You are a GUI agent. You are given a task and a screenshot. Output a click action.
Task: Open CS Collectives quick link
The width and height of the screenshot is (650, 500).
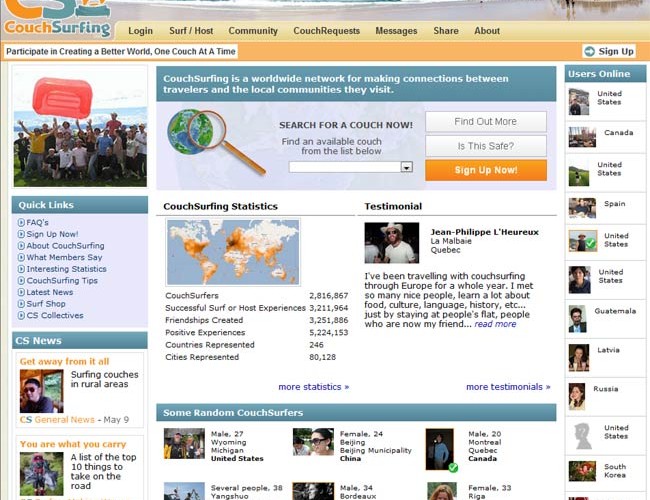55,316
